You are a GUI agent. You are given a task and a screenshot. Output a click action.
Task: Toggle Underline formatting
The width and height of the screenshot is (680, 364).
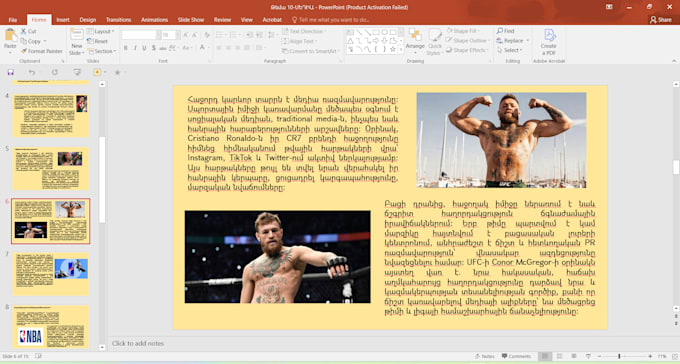(144, 48)
